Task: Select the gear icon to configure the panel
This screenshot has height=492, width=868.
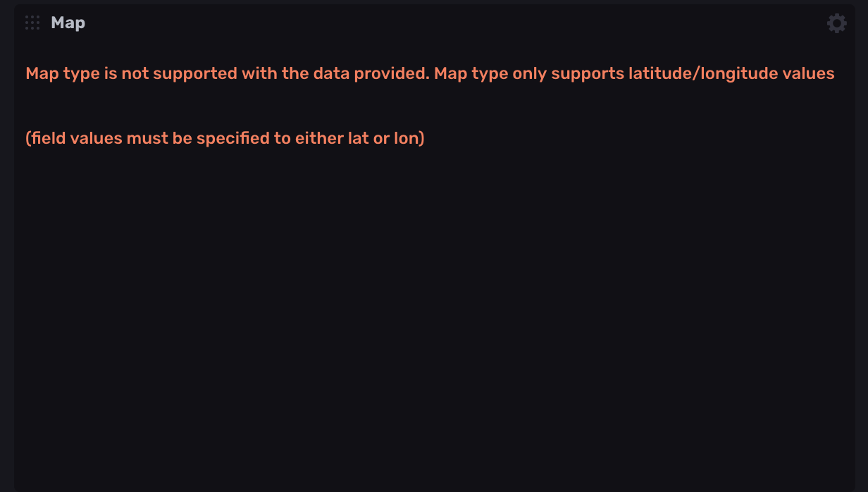Action: tap(836, 22)
